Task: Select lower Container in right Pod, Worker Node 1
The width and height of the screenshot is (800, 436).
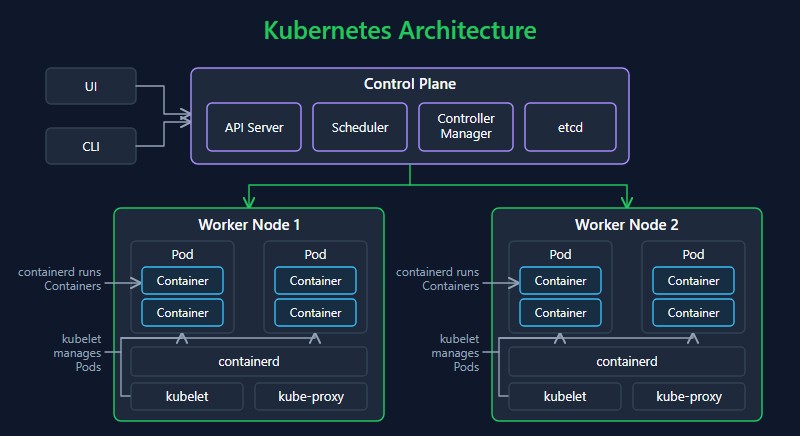Action: pyautogui.click(x=315, y=313)
